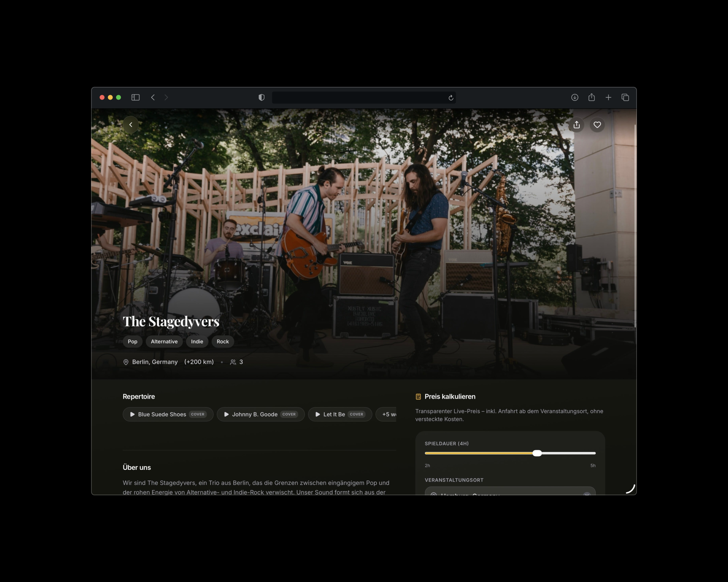Viewport: 728px width, 582px height.
Task: Click the COVER badge on Let It Be
Action: point(356,414)
